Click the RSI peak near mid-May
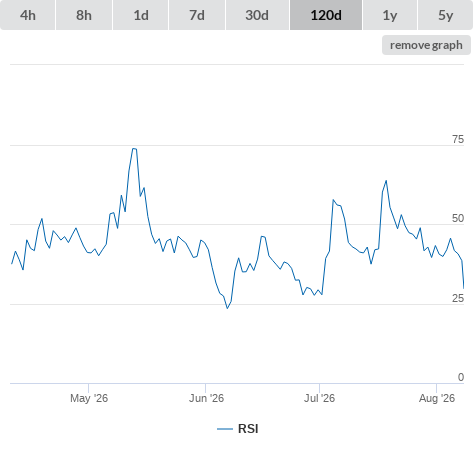 [x=134, y=149]
